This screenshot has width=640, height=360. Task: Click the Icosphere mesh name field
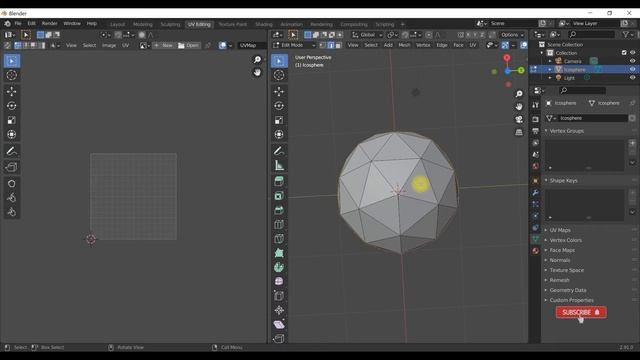tap(593, 118)
